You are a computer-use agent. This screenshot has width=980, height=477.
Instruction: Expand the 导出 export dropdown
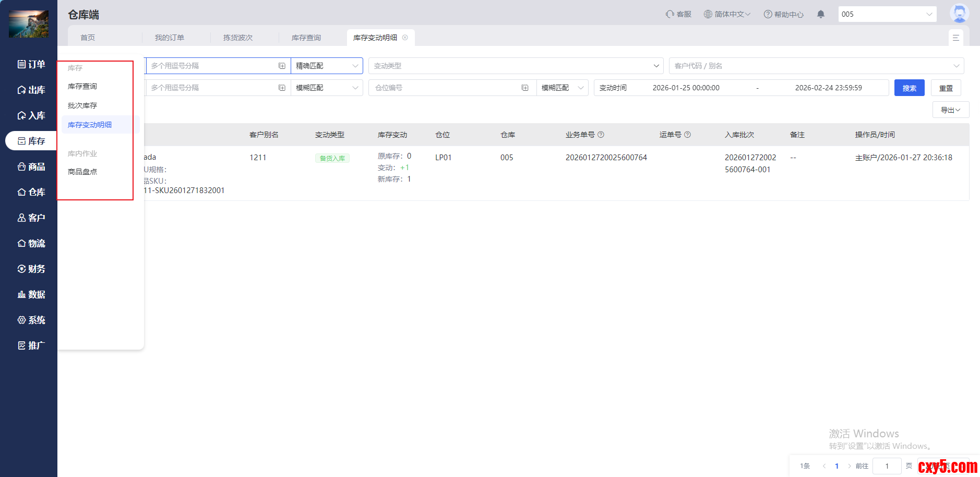[950, 110]
